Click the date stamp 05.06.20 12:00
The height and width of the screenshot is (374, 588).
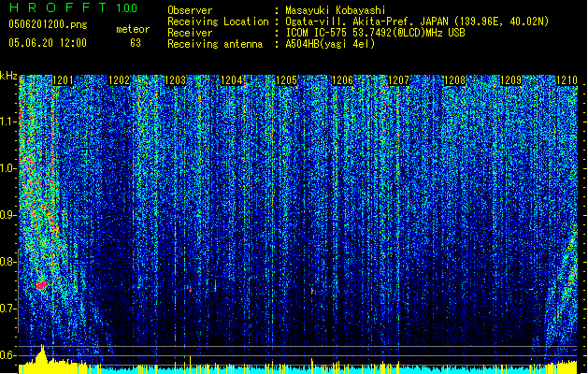pos(48,43)
